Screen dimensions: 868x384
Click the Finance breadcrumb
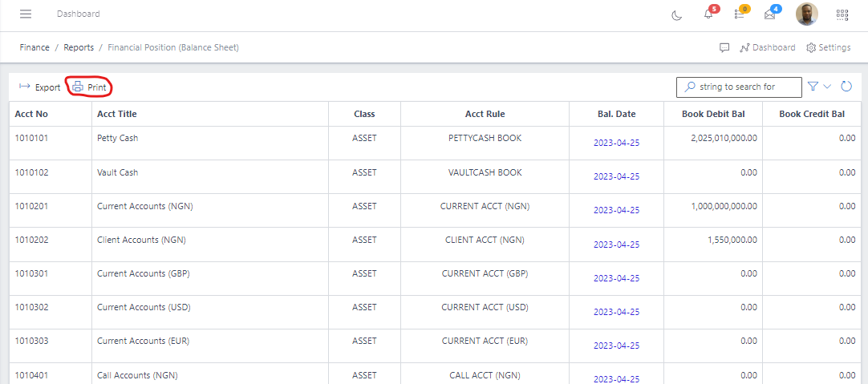pyautogui.click(x=34, y=47)
